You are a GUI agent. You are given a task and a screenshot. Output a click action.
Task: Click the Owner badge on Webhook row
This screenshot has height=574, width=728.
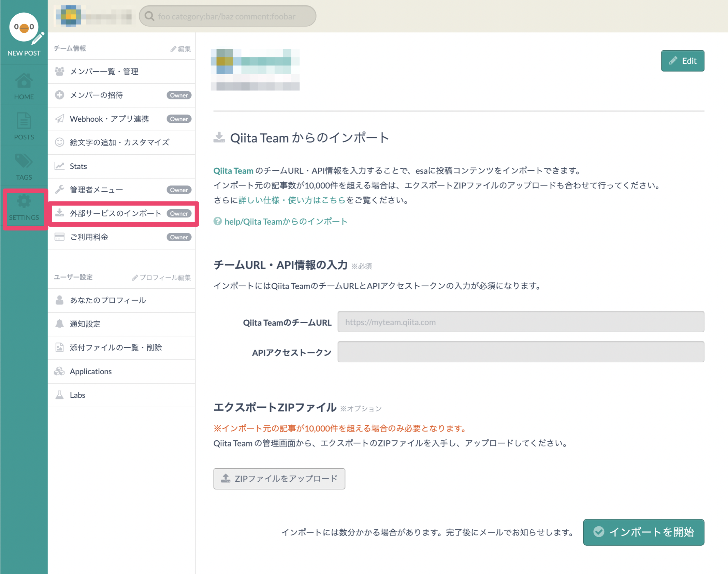tap(179, 119)
